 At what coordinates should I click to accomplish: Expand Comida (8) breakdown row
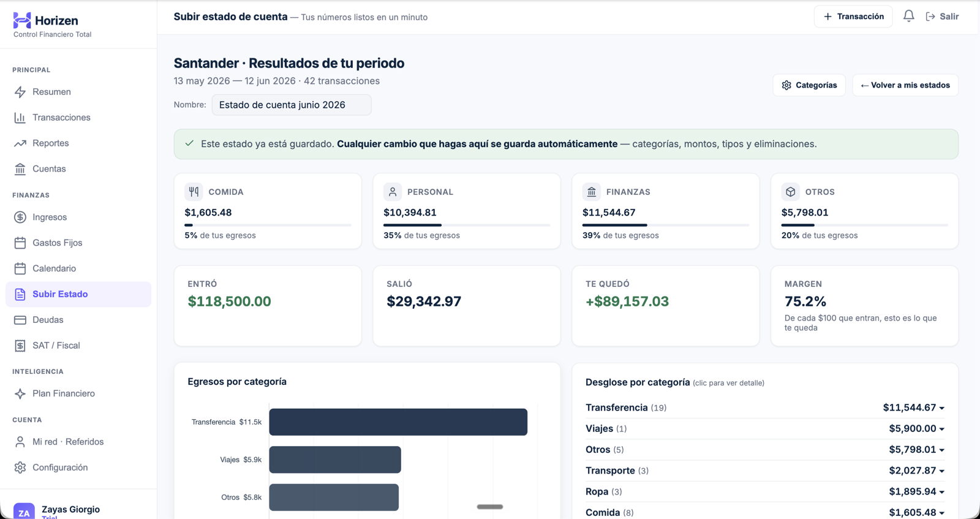click(x=765, y=512)
